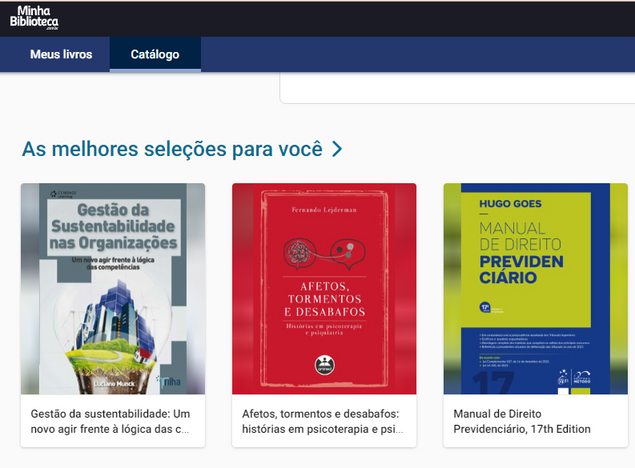
Task: Click the white search box panel
Action: [x=457, y=88]
